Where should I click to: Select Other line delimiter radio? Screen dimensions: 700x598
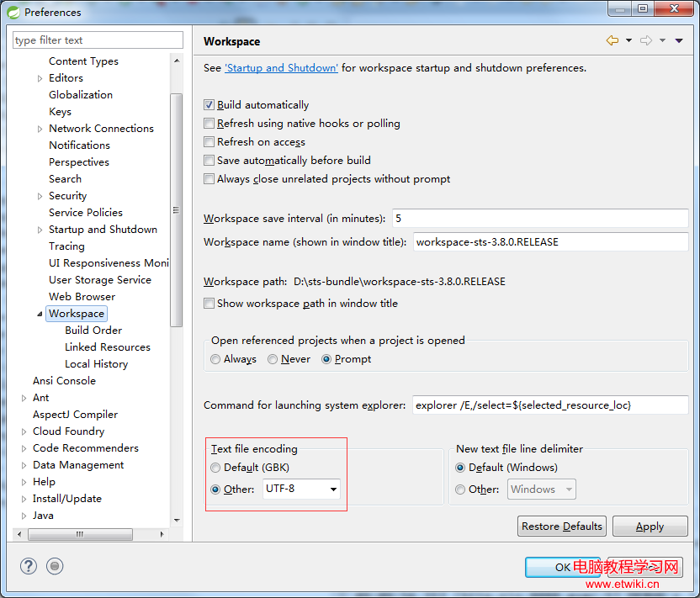460,490
